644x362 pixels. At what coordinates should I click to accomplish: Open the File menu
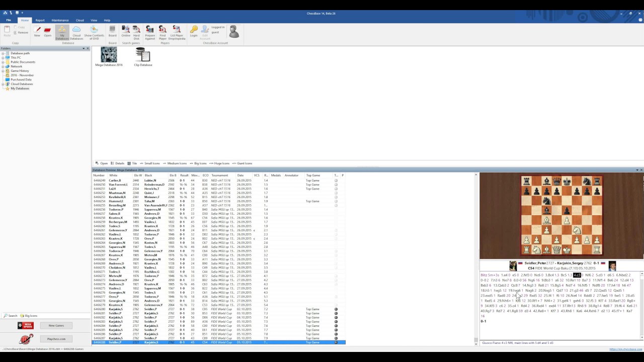(9, 20)
